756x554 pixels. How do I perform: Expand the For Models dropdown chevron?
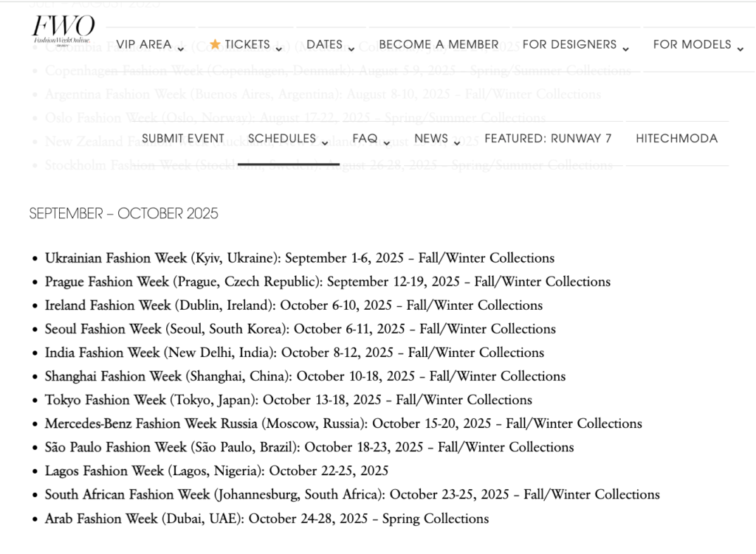740,49
